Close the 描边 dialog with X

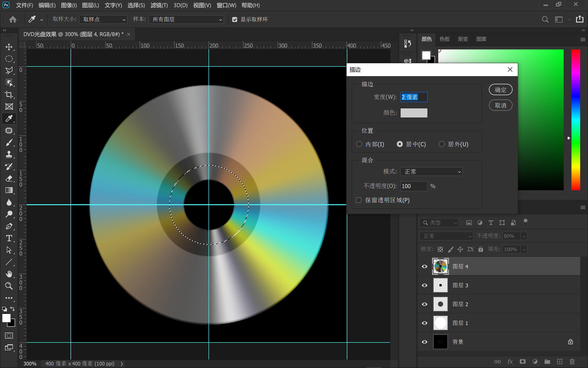(x=510, y=70)
